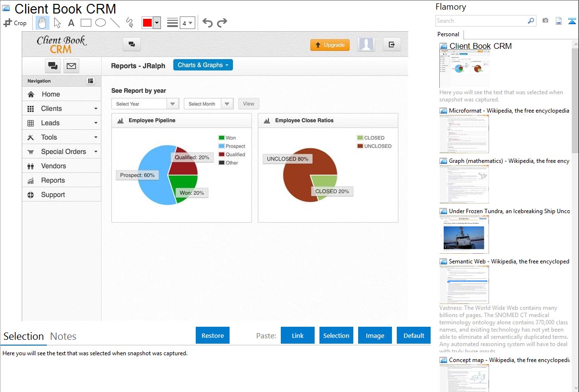Screen dimensions: 579x392
Task: Open the Client Book CRM snapshot thumbnail
Action: (464, 69)
